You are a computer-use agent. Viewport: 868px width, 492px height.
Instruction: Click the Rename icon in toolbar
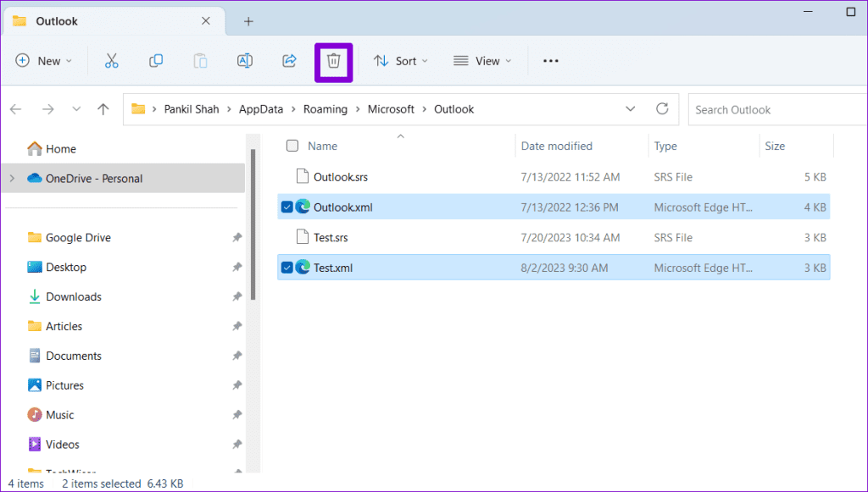pos(245,61)
